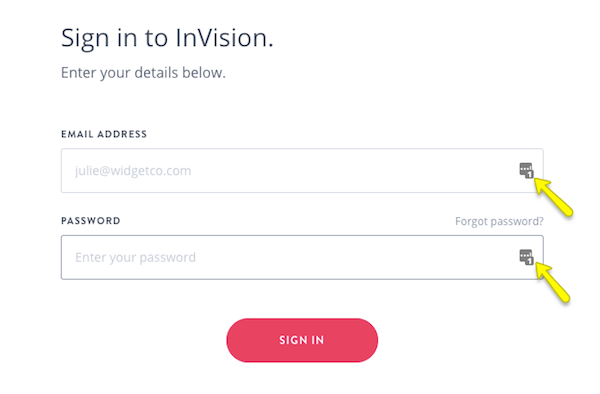Click the "1" badge on password autofill icon
The height and width of the screenshot is (394, 600).
(x=530, y=261)
